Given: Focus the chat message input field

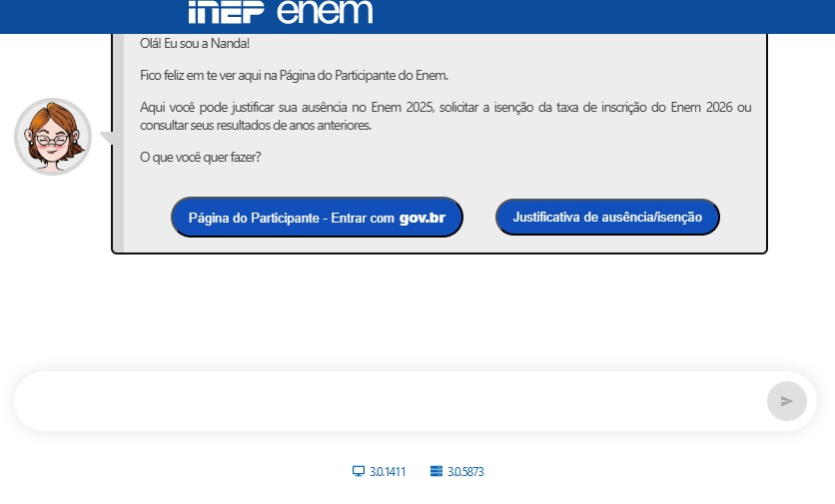Looking at the screenshot, I should (x=390, y=401).
